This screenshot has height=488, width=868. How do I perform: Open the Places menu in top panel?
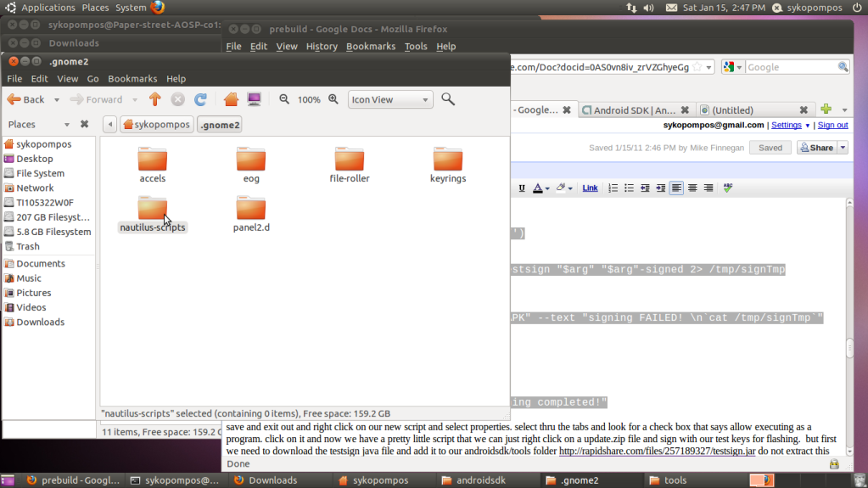(x=95, y=8)
